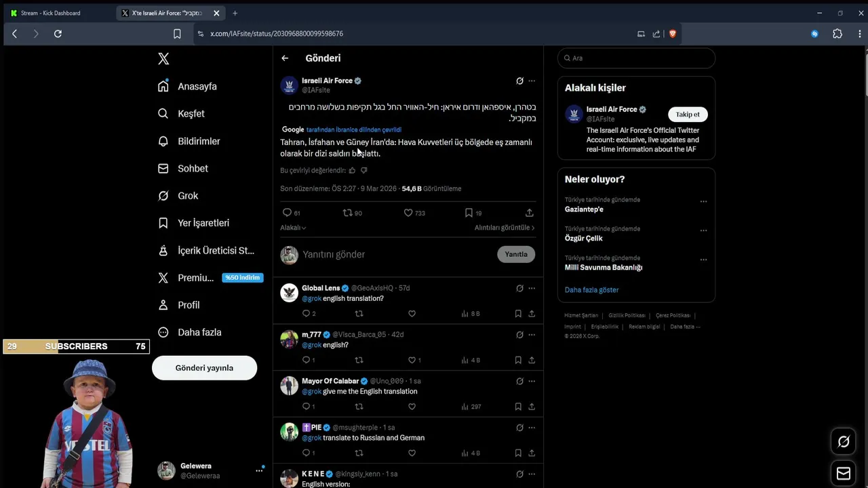This screenshot has width=868, height=488.
Task: Open Yer İşaretleri bookmarks
Action: pos(193,223)
